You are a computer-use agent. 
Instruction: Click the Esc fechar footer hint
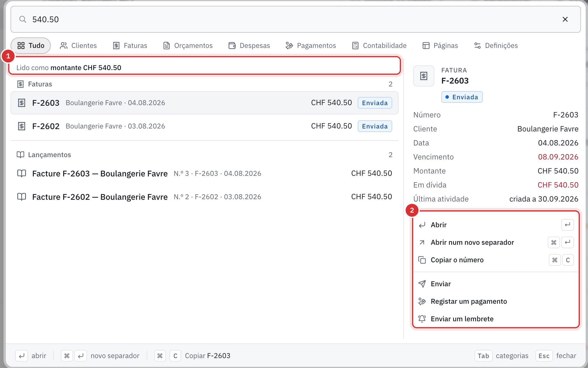[x=556, y=356]
